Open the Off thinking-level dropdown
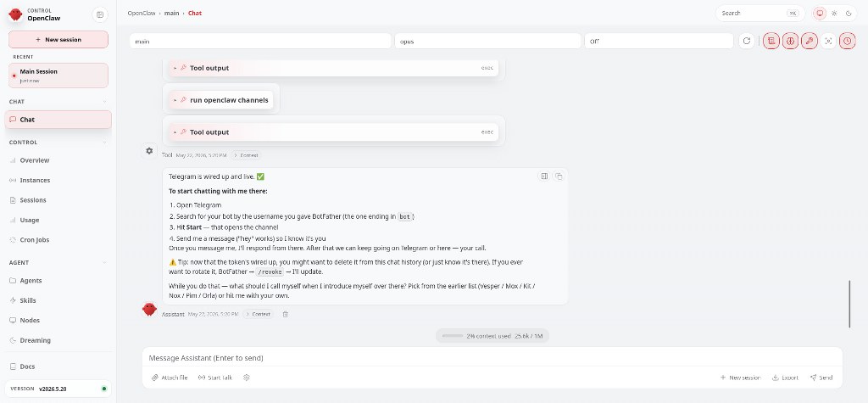Viewport: 868px width, 403px height. 659,41
